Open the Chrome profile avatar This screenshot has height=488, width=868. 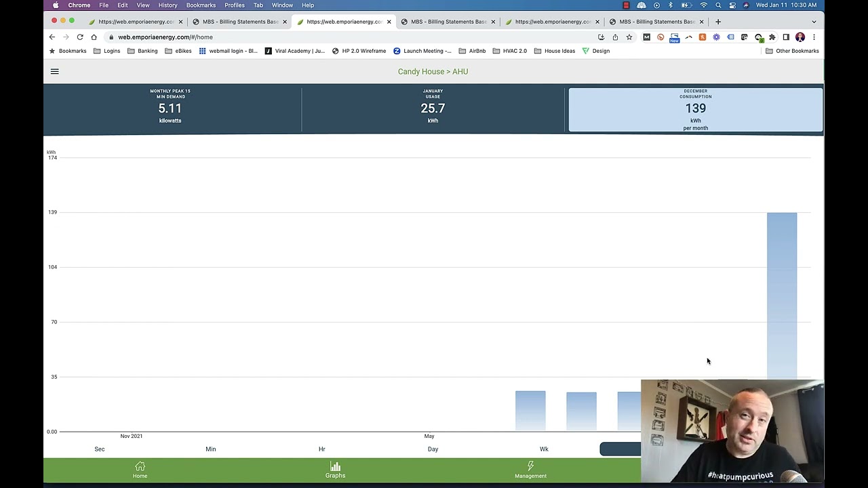pyautogui.click(x=800, y=37)
